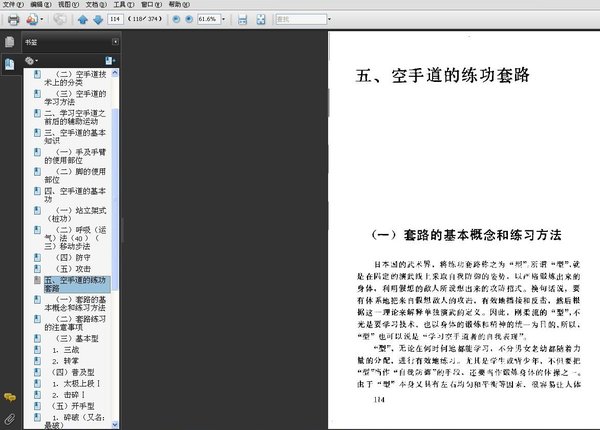Click the bookmark icon beside 2. 转掌
This screenshot has height=430, width=600.
37,361
